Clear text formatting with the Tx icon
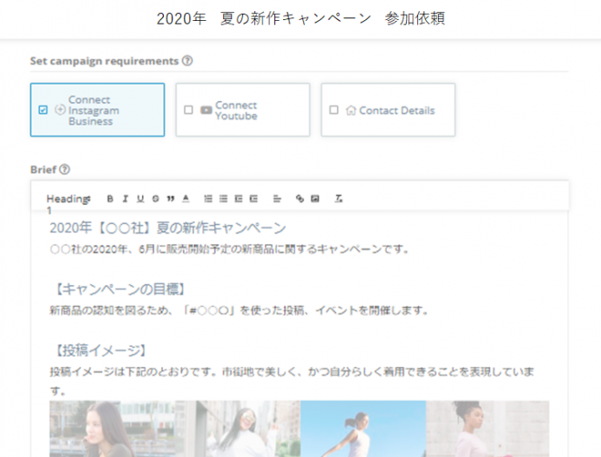The image size is (601, 457). point(339,198)
